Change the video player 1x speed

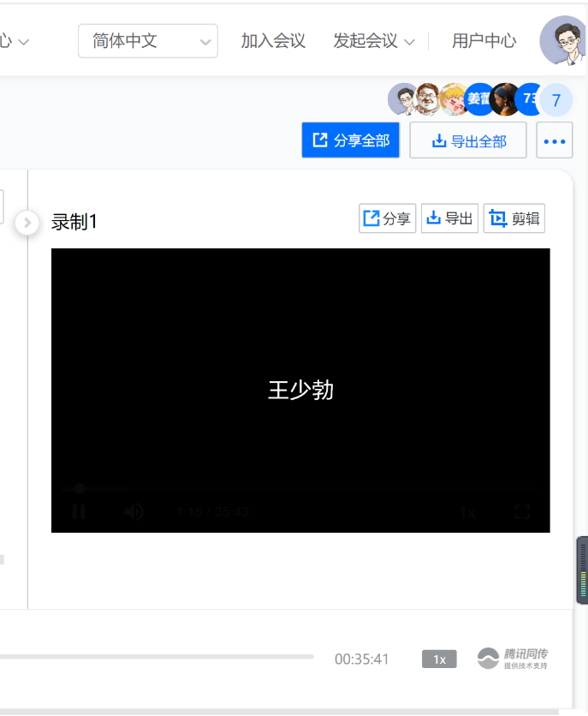(467, 512)
